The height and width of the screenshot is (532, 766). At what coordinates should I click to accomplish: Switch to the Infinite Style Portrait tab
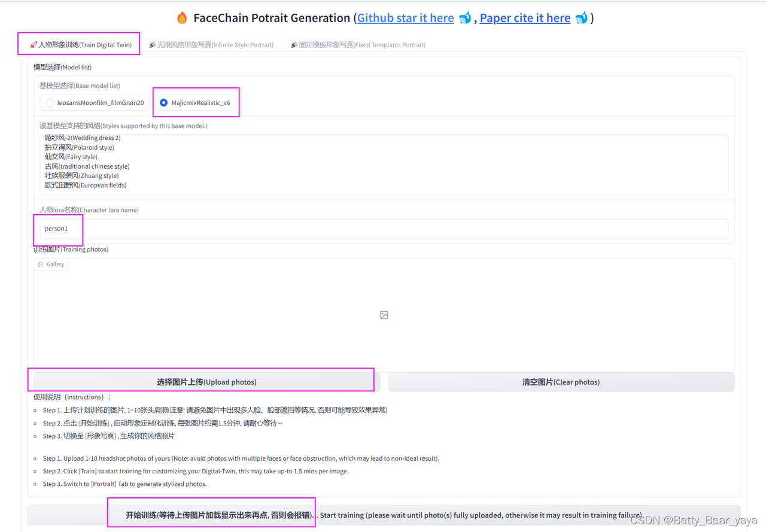click(212, 44)
